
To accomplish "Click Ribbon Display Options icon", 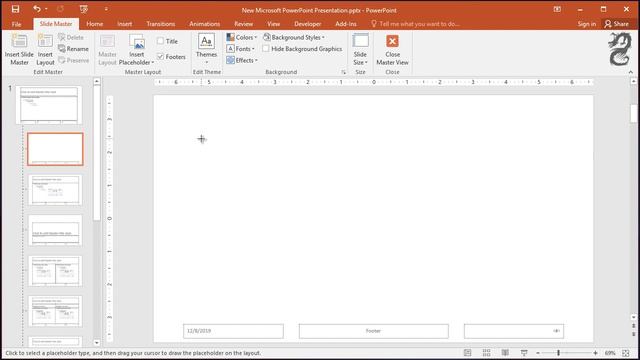I will pos(557,9).
